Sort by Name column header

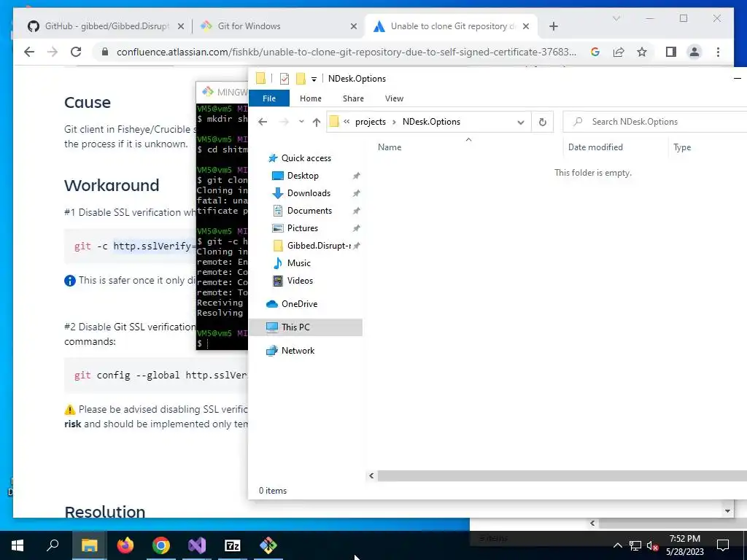[390, 147]
